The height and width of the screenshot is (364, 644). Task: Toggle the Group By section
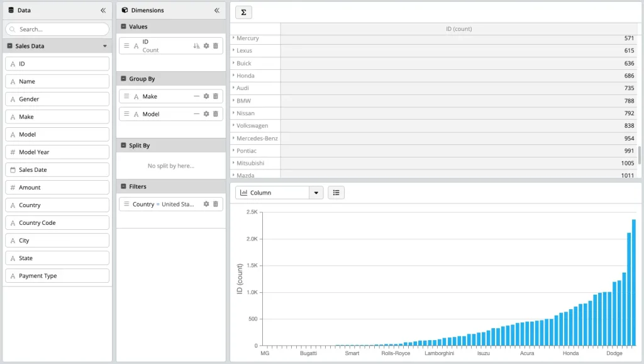click(x=124, y=79)
